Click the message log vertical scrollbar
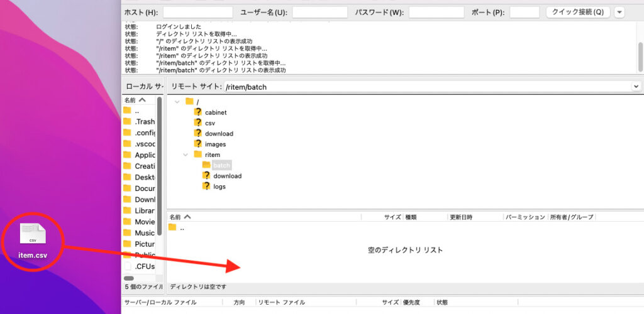Screen dimensions: 644x314 pos(640,57)
